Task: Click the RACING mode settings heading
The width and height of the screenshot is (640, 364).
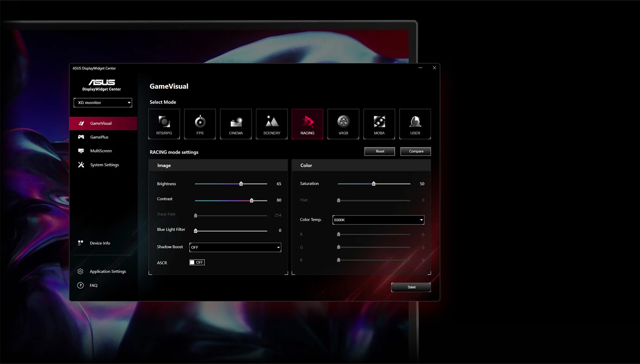Action: tap(174, 152)
